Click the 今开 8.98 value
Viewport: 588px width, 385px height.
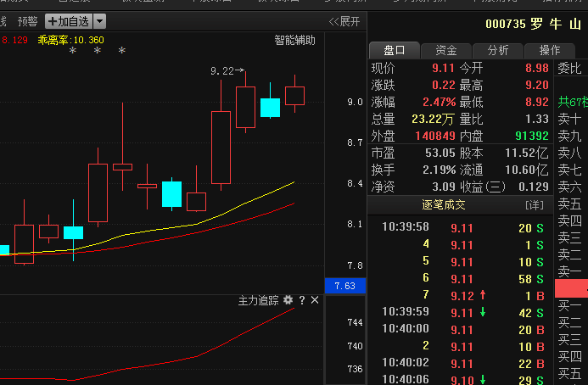tap(537, 68)
